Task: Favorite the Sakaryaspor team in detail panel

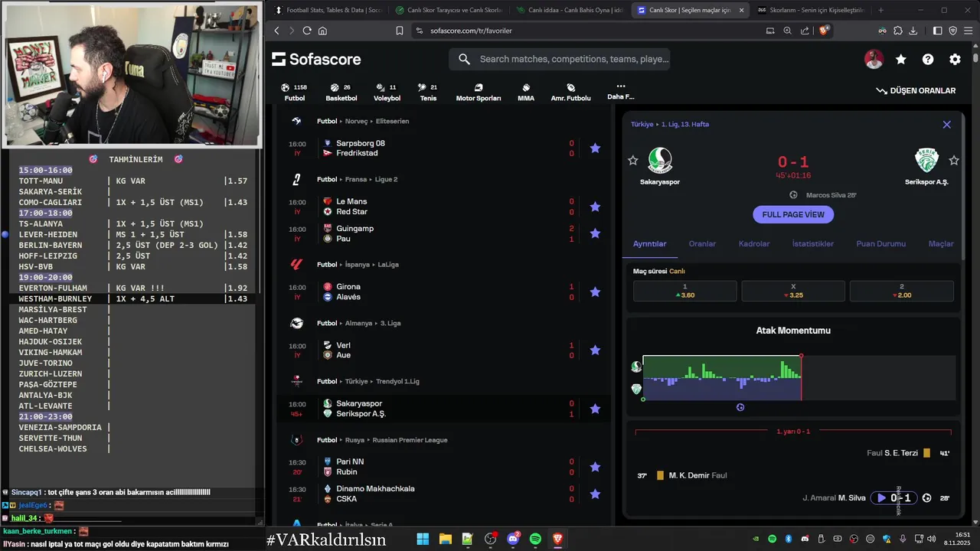Action: pyautogui.click(x=632, y=160)
